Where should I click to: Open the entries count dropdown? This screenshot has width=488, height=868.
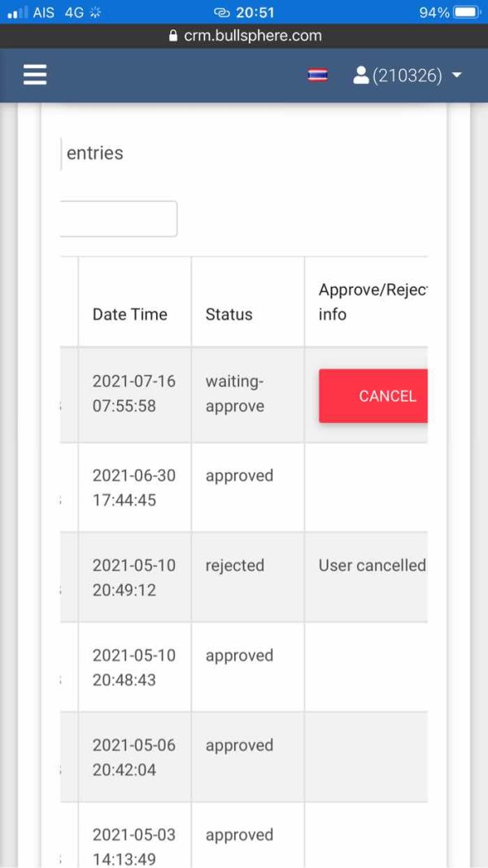61,153
